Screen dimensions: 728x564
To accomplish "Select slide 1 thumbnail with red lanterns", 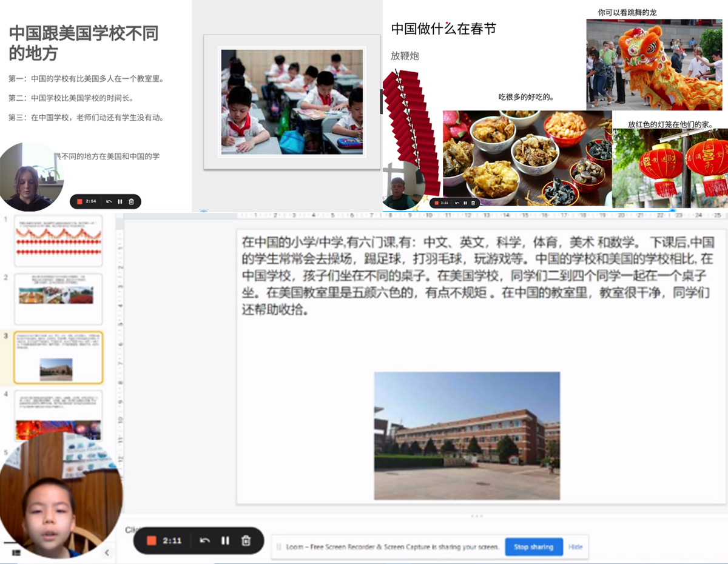I will tap(58, 241).
